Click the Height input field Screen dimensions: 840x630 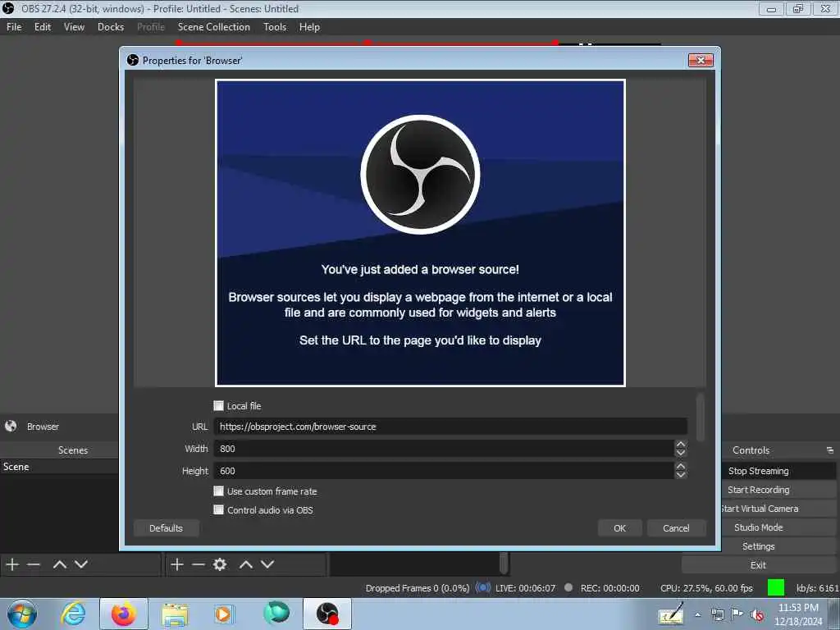click(444, 470)
